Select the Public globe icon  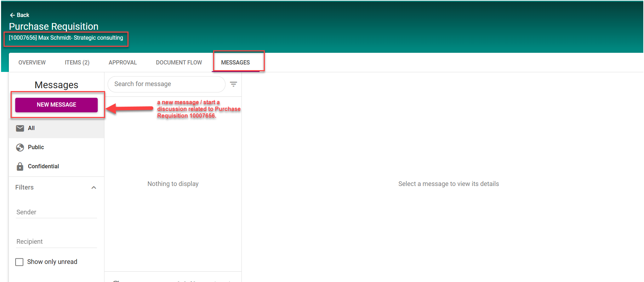pyautogui.click(x=20, y=147)
